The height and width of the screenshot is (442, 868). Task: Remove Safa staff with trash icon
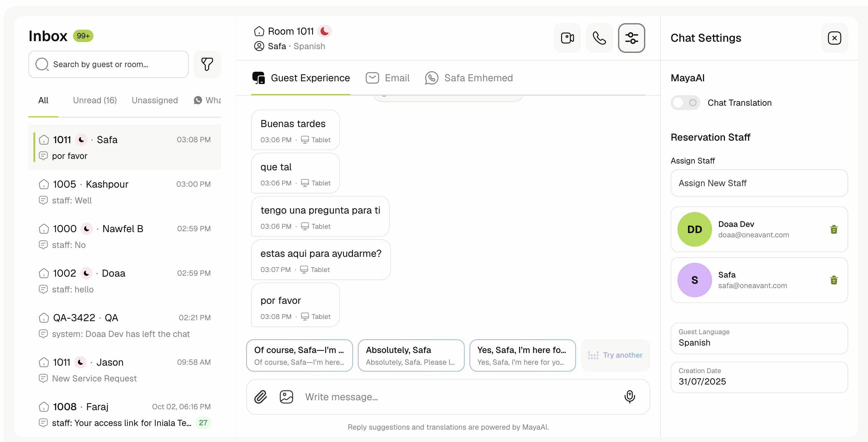834,280
